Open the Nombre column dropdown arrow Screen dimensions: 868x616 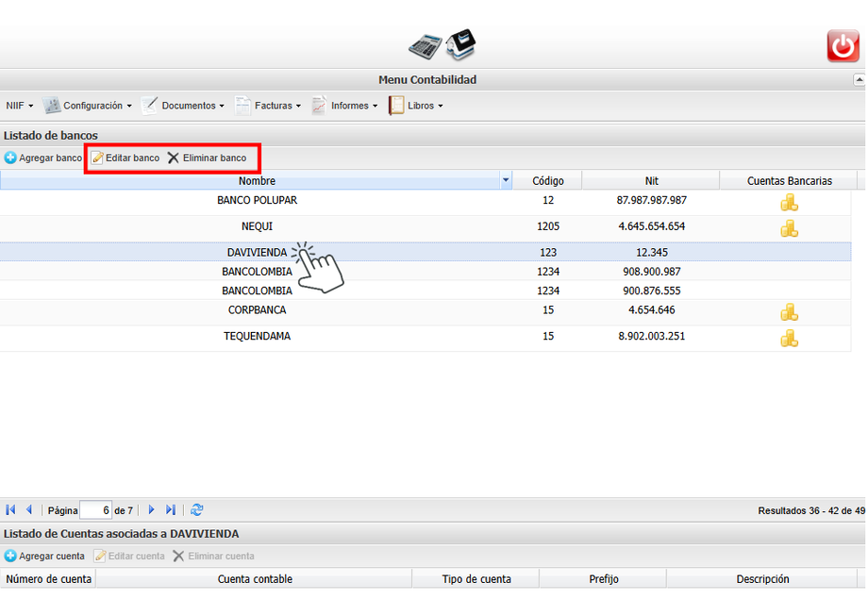tap(506, 180)
